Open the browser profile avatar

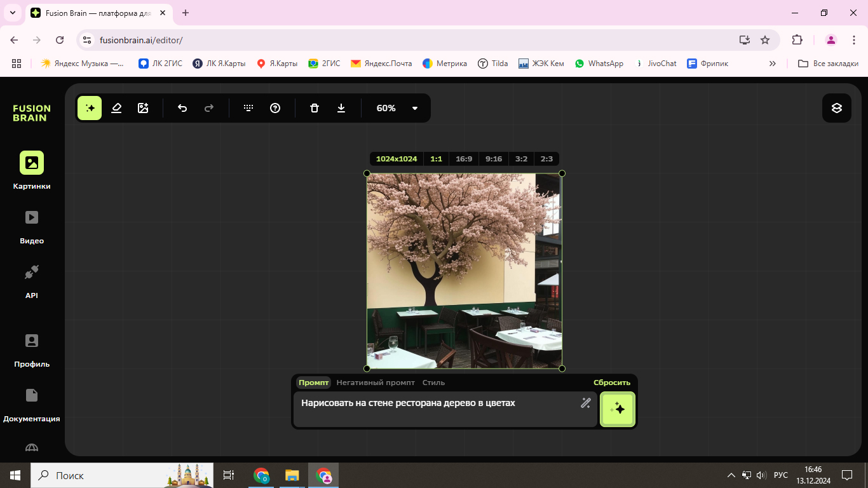831,40
